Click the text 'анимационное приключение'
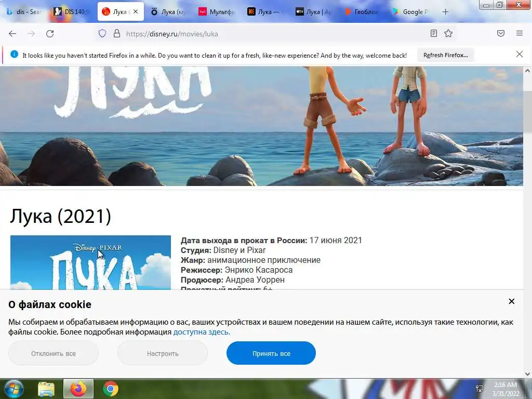This screenshot has height=399, width=532. point(263,260)
